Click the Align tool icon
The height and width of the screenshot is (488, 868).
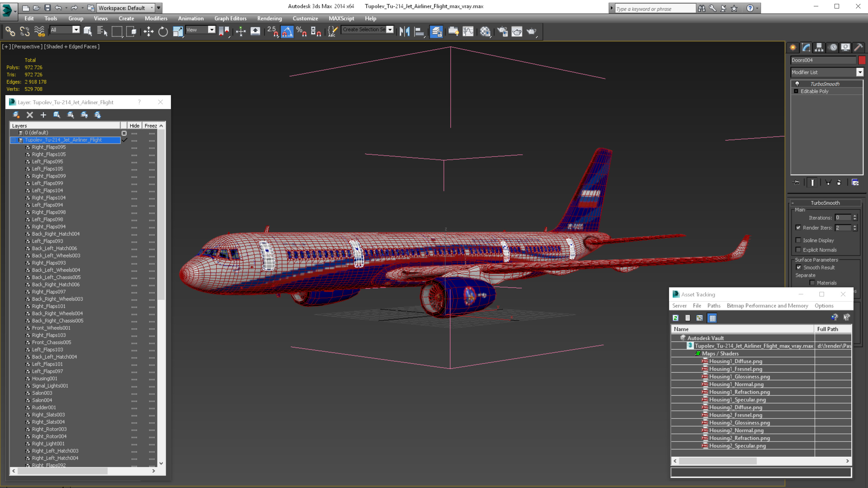click(x=419, y=31)
